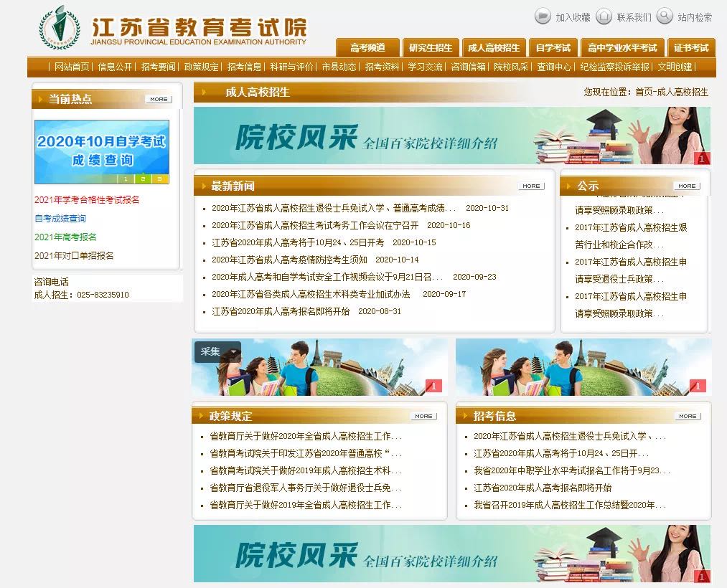This screenshot has height=588, width=727.
Task: Click breadcrumb 首页-成人高校招生
Action: click(x=671, y=93)
